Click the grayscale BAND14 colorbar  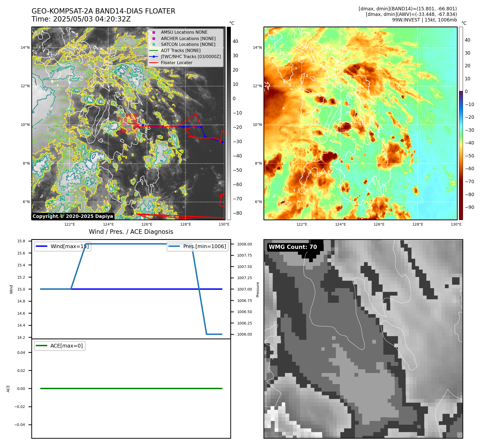click(229, 123)
